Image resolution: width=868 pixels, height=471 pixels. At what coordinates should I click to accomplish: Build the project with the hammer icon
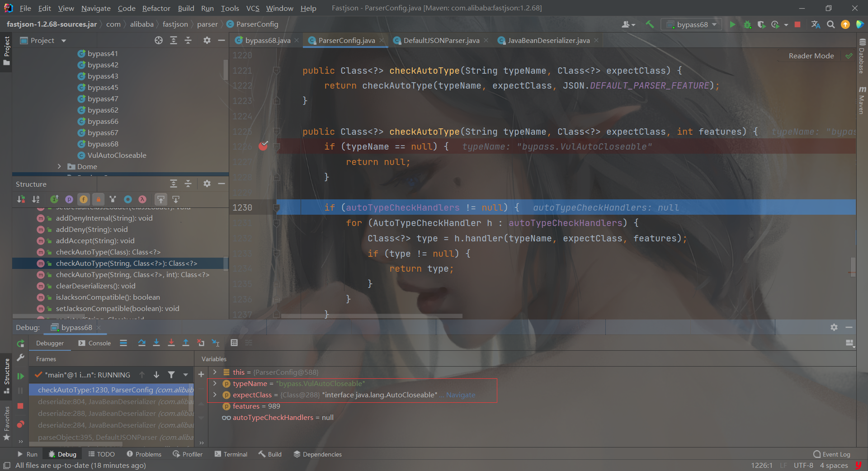650,24
